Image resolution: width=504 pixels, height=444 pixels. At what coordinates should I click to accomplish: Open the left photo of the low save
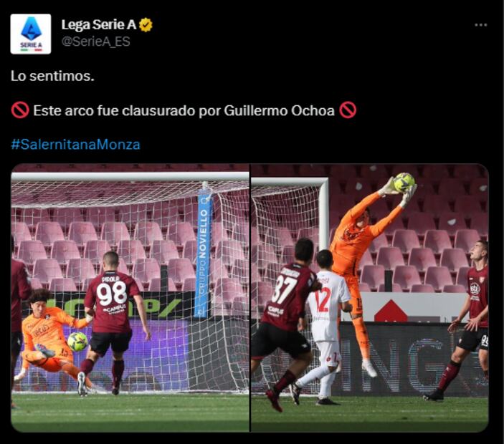coord(130,298)
